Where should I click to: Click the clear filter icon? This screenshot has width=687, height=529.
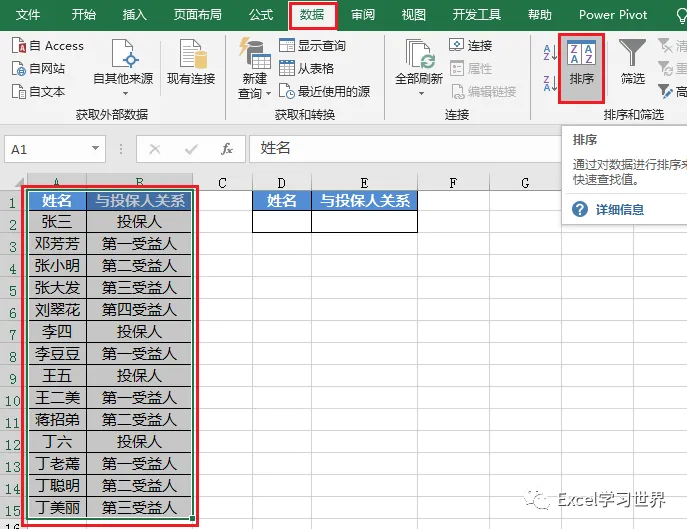pyautogui.click(x=665, y=45)
